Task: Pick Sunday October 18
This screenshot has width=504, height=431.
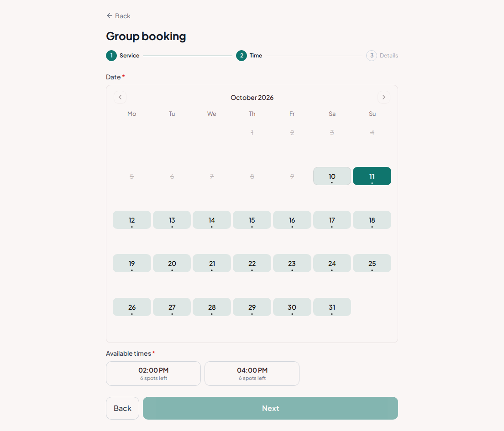Action: click(372, 220)
